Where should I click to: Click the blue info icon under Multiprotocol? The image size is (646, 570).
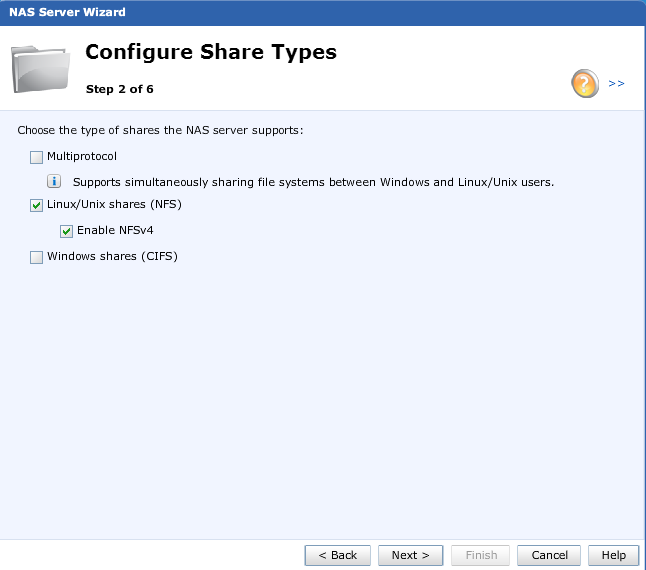55,182
